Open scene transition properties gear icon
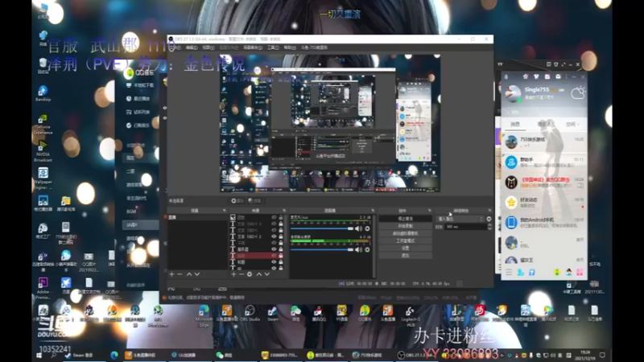The image size is (644, 362). (489, 219)
